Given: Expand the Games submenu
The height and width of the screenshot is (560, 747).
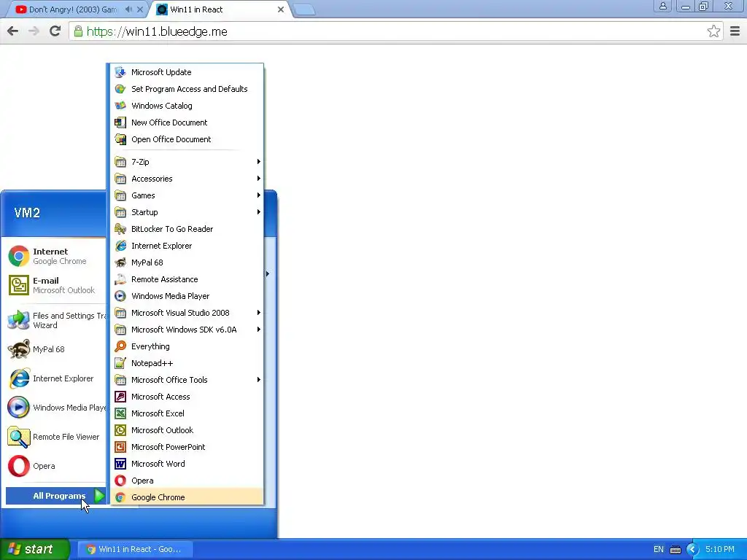Looking at the screenshot, I should pos(187,195).
